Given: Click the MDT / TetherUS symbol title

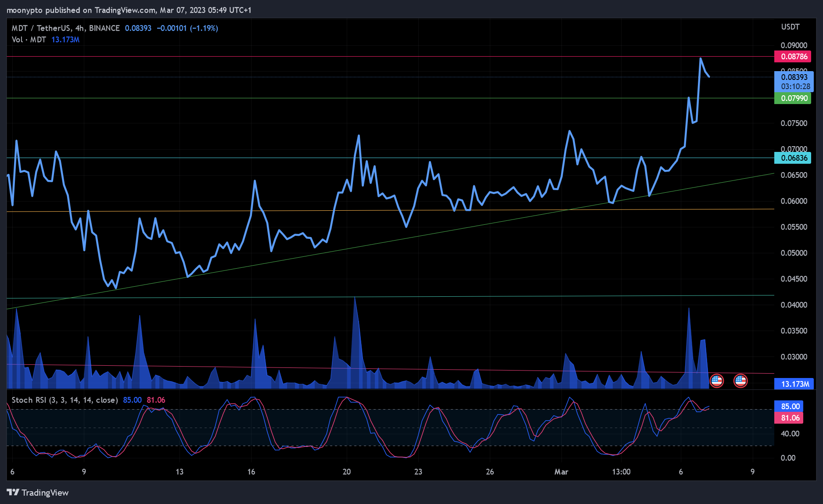Looking at the screenshot, I should [65, 28].
